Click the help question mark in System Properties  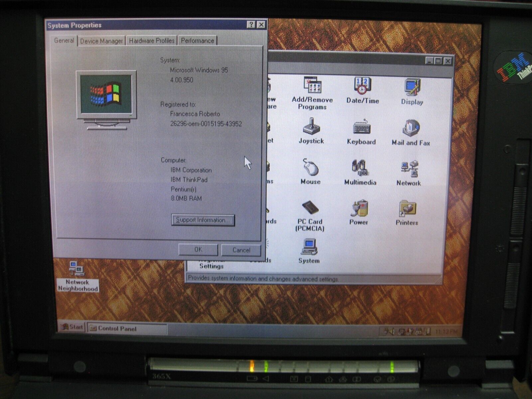252,25
